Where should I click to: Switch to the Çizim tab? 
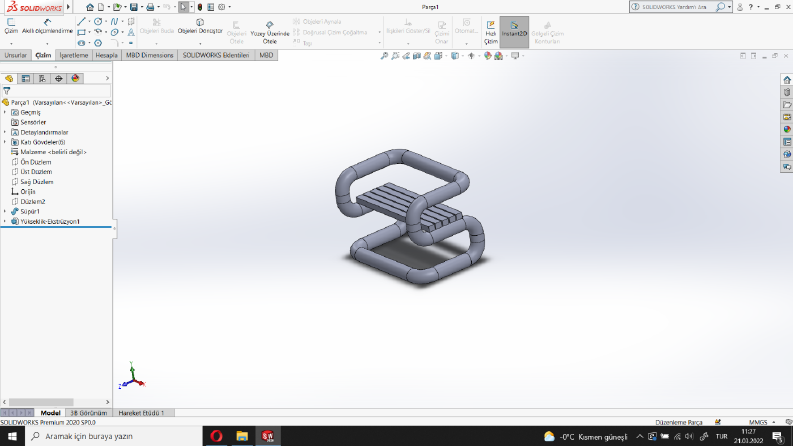pos(43,55)
